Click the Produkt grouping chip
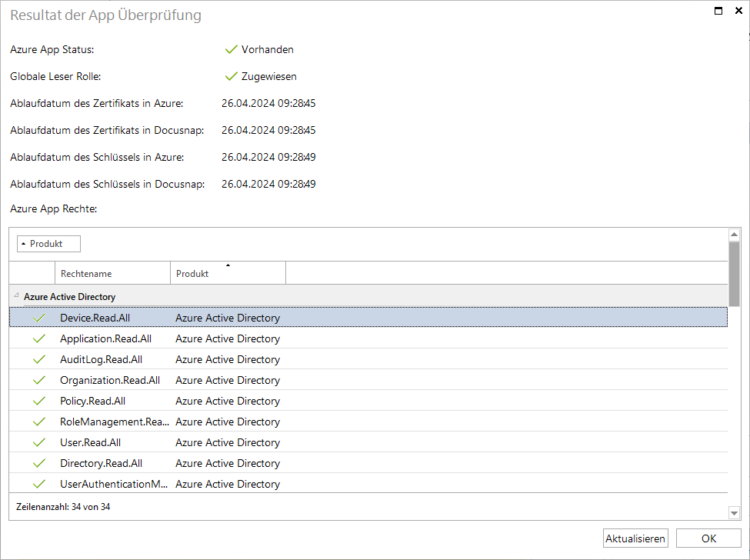 click(x=48, y=244)
